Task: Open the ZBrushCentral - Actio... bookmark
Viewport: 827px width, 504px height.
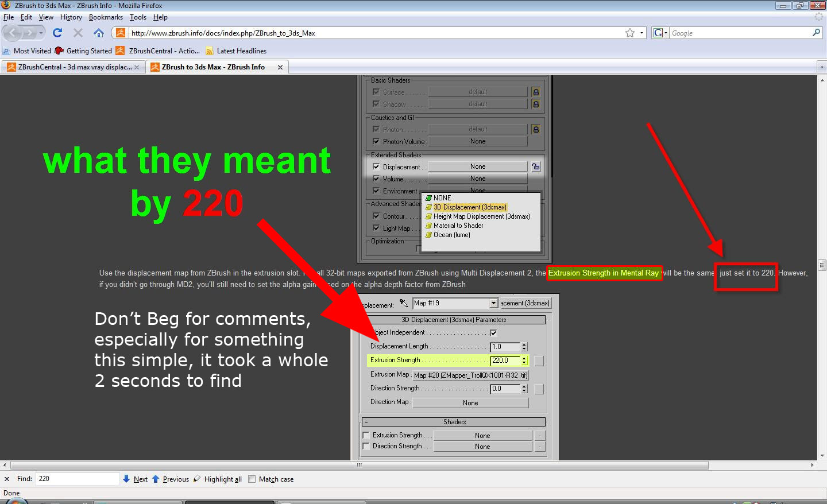Action: click(x=158, y=51)
